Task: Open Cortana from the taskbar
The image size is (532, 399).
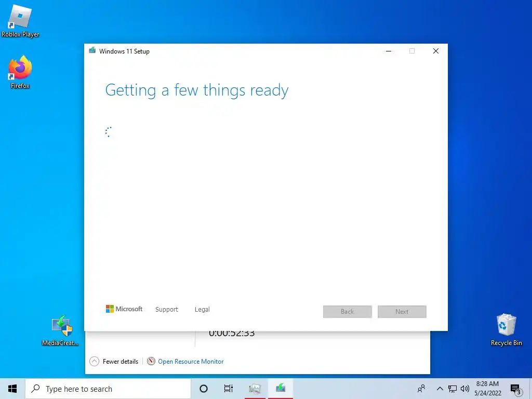Action: (204, 389)
